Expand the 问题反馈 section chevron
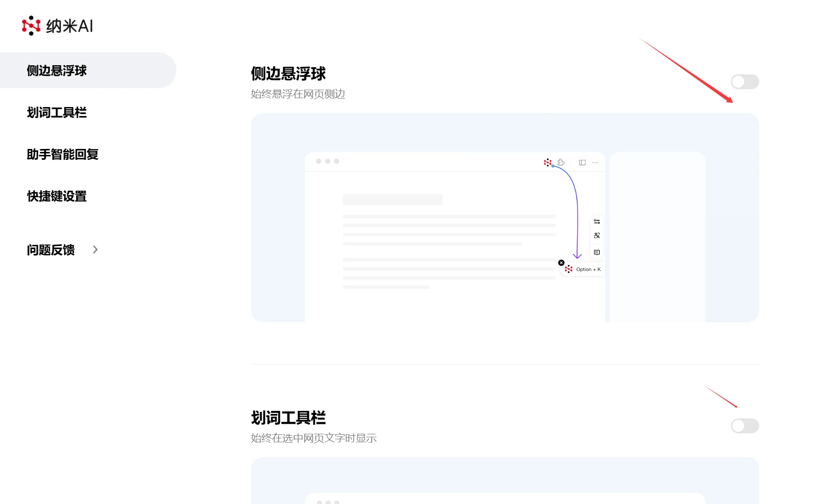 pos(95,250)
